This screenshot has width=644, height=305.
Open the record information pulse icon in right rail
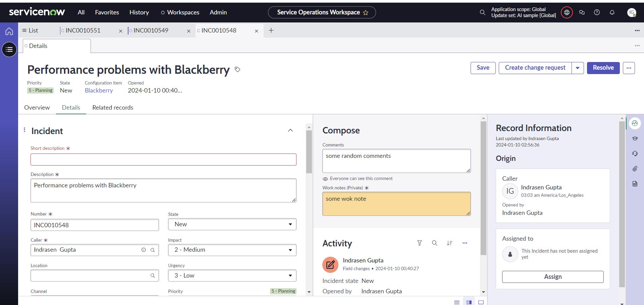[635, 123]
